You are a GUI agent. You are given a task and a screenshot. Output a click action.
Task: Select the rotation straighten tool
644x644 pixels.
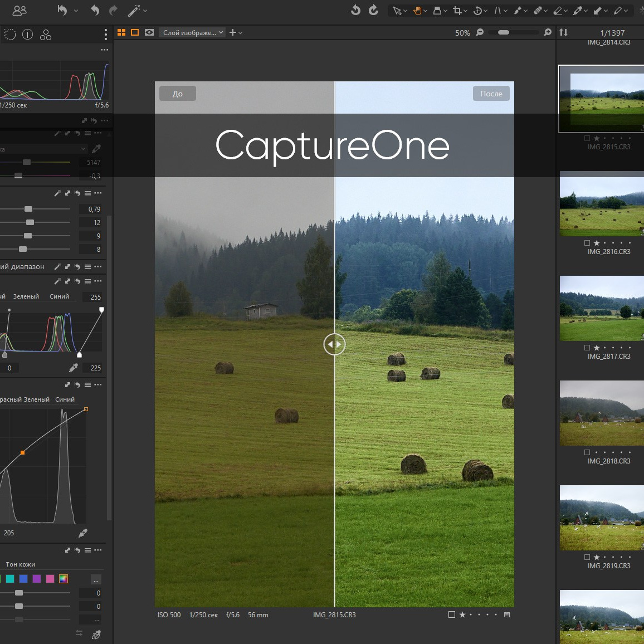pos(477,11)
